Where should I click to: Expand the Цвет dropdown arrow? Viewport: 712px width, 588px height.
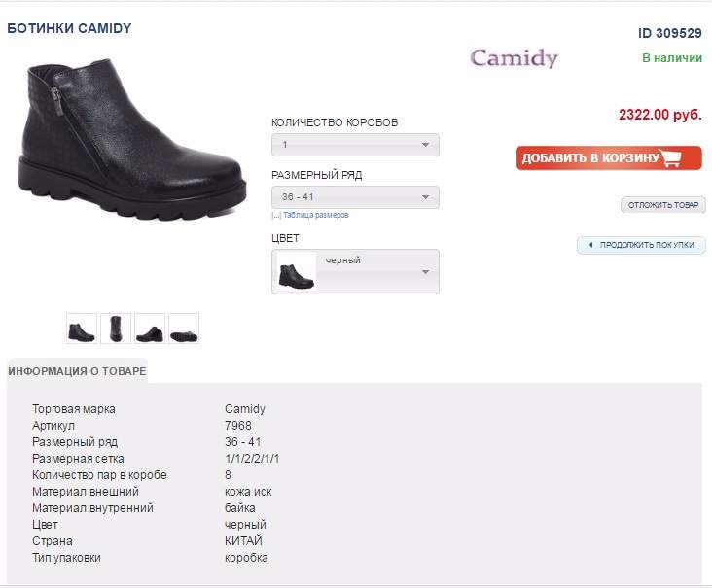pos(425,272)
